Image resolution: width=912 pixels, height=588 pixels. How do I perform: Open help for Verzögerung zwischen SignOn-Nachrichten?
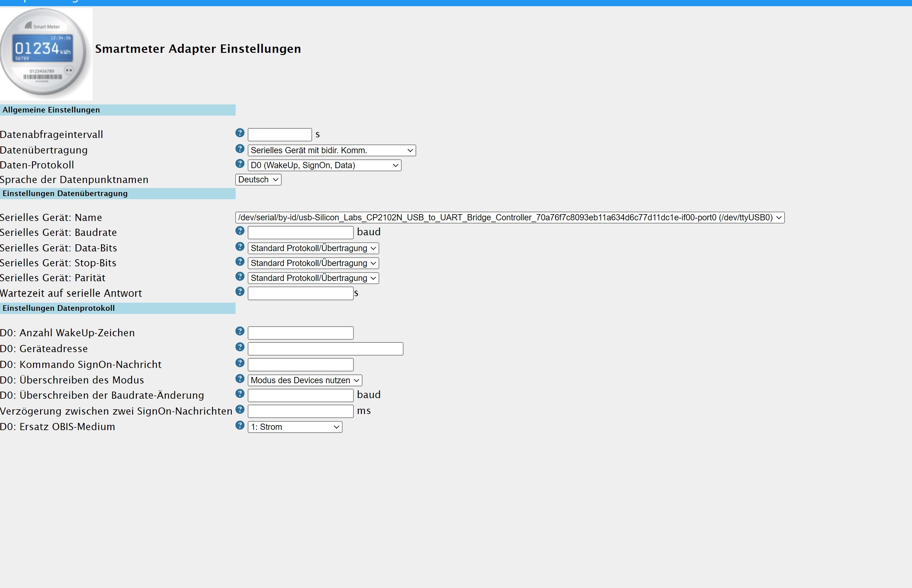coord(239,409)
